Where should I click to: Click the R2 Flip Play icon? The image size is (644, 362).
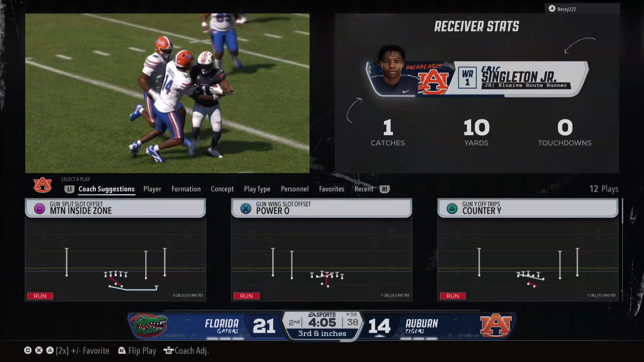tap(122, 351)
